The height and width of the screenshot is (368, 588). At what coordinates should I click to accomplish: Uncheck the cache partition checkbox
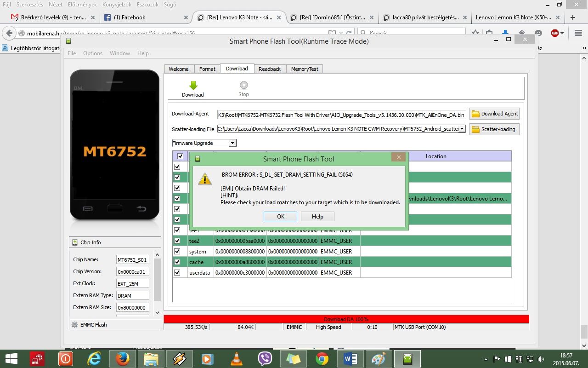177,262
